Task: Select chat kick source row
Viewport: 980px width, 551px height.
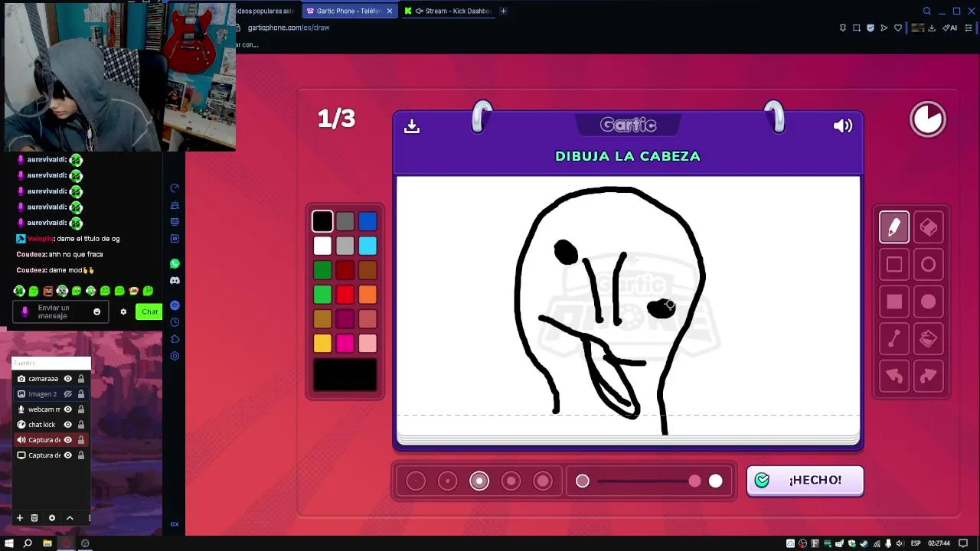Action: pyautogui.click(x=51, y=425)
